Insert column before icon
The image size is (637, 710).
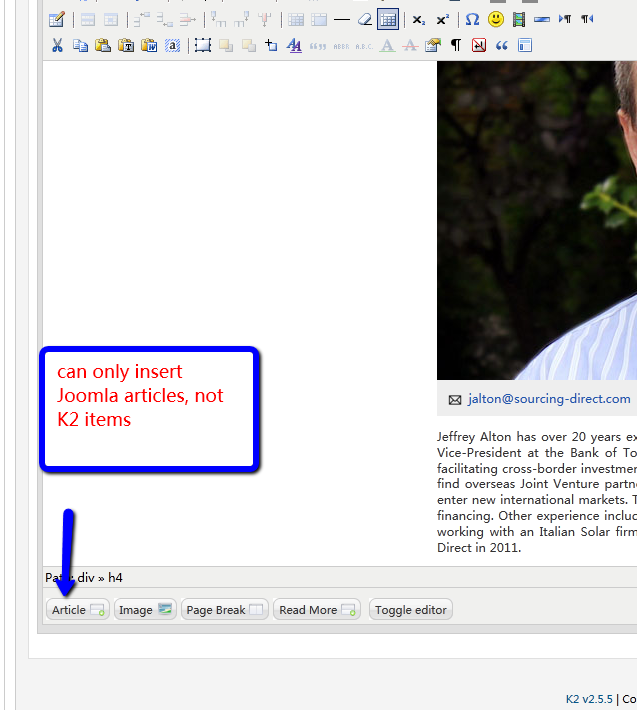coord(219,19)
